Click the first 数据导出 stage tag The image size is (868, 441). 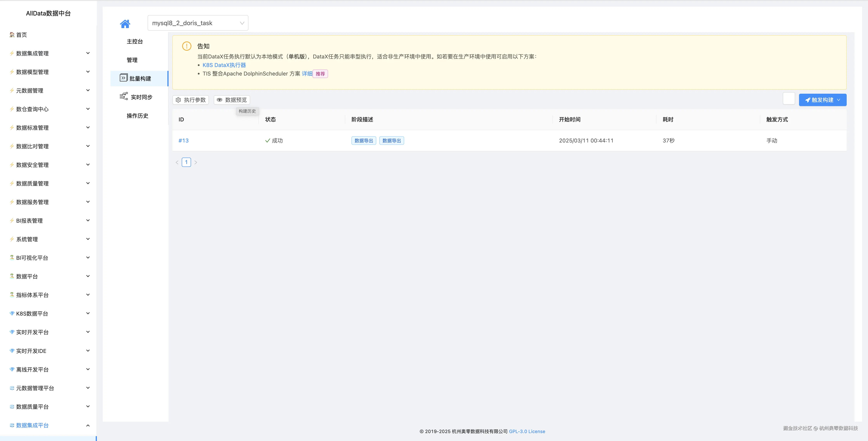coord(364,140)
